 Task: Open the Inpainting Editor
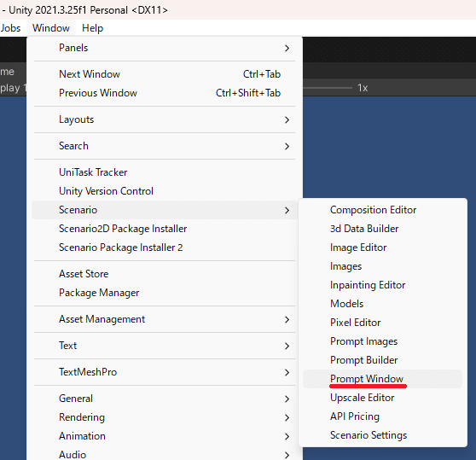click(x=382, y=285)
